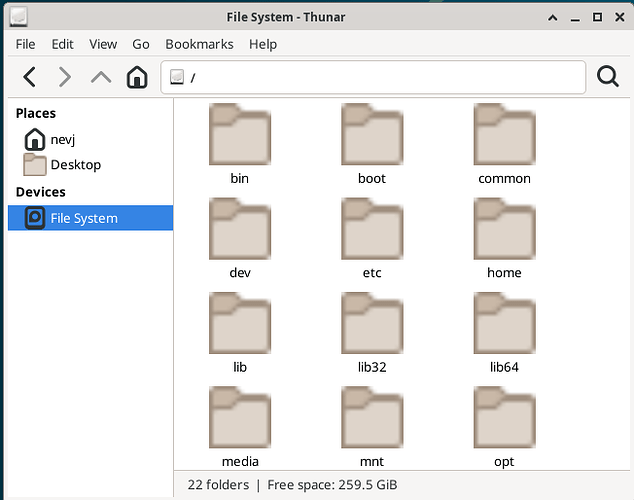
Task: Select the boot folder icon
Action: pos(371,137)
